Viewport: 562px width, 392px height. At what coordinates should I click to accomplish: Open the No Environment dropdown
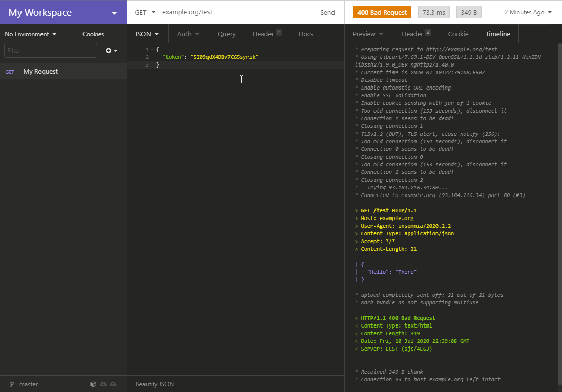[x=28, y=34]
